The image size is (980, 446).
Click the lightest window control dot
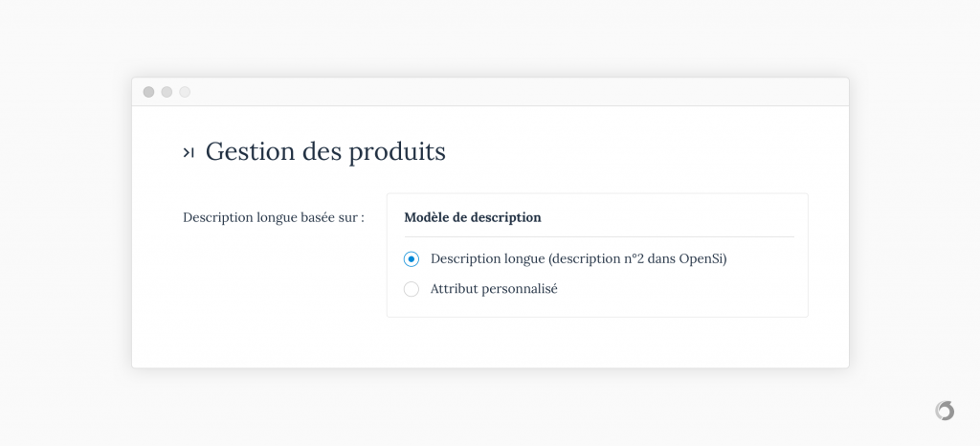click(x=185, y=92)
